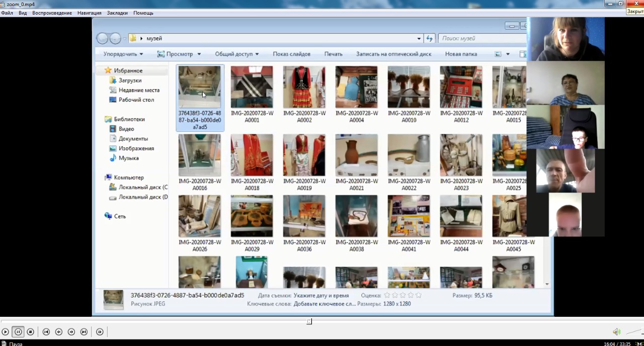Screen dimensions: 644x346
Task: Mute audio via the speaker icon
Action: (616, 332)
